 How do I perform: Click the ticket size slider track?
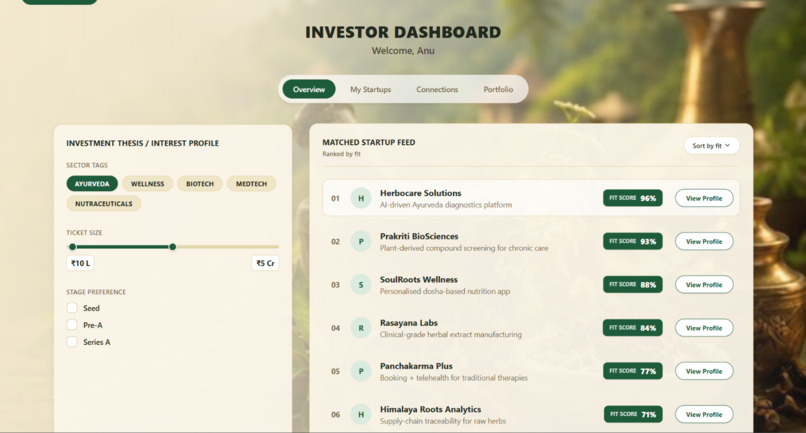click(173, 247)
